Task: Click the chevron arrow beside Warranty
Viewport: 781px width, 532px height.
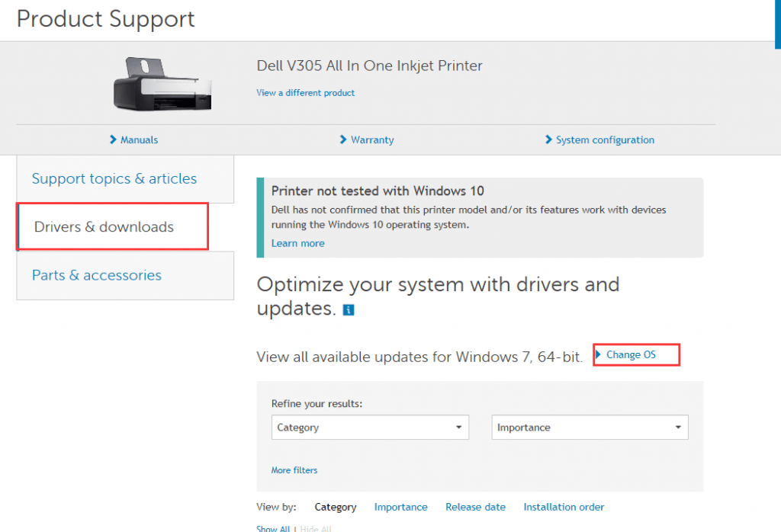Action: pyautogui.click(x=342, y=139)
